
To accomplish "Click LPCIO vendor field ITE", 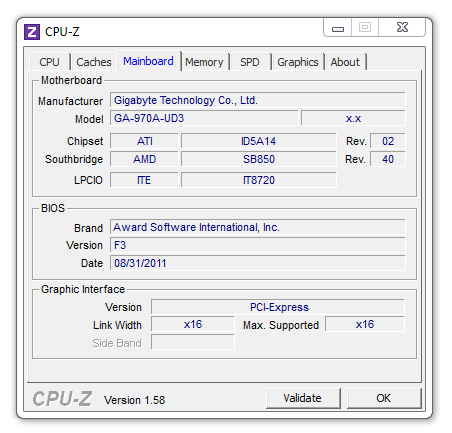I will pos(144,180).
